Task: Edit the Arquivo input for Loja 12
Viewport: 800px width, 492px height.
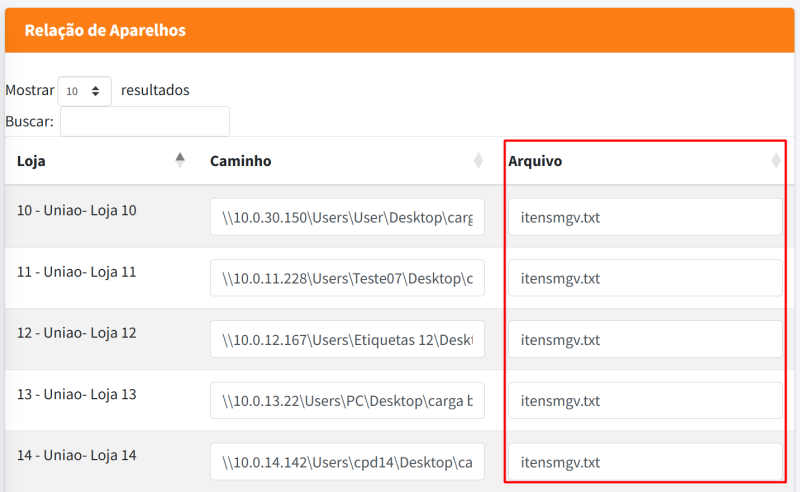Action: click(x=644, y=340)
